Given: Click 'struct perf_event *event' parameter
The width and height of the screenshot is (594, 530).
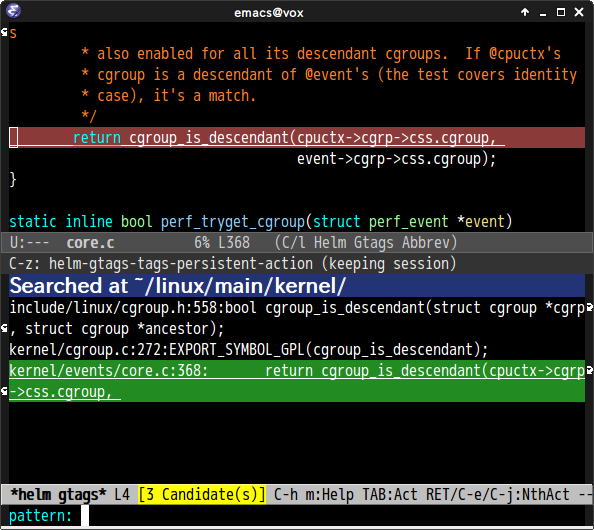Looking at the screenshot, I should [x=410, y=222].
